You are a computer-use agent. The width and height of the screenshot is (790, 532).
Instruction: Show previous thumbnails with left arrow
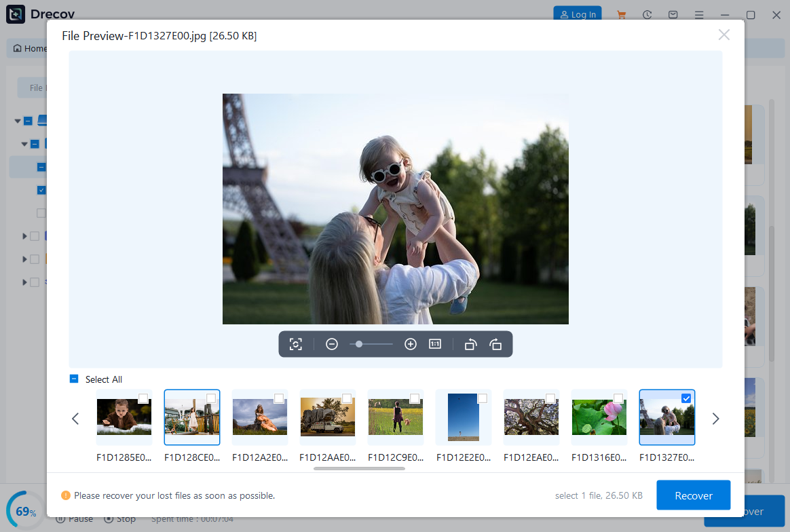(75, 419)
